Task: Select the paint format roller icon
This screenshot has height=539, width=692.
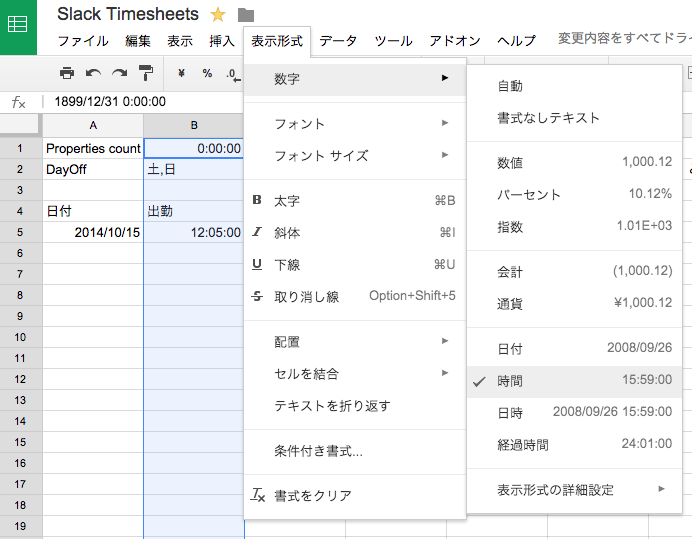Action: click(146, 73)
